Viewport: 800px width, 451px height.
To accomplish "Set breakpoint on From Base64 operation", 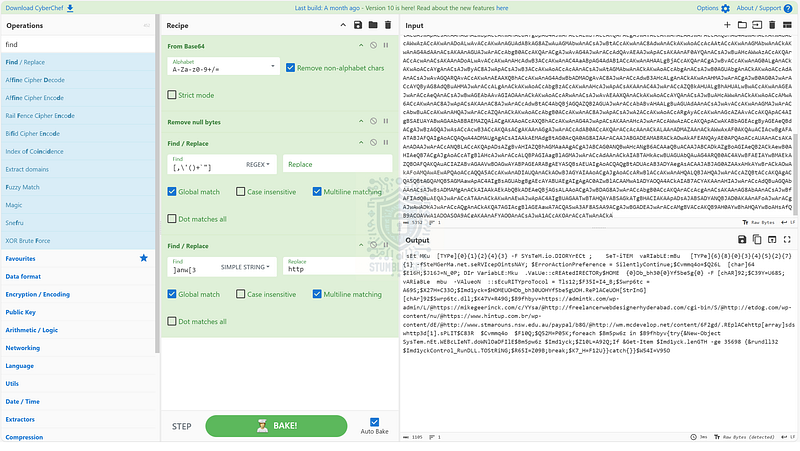I will tap(386, 45).
